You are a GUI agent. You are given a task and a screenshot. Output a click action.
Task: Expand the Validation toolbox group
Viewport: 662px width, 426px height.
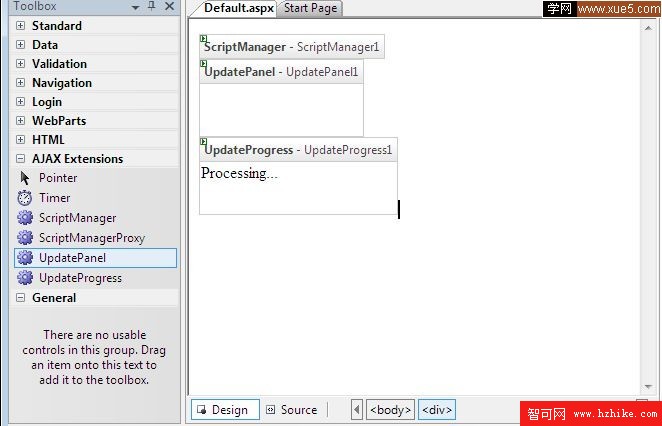tap(20, 63)
